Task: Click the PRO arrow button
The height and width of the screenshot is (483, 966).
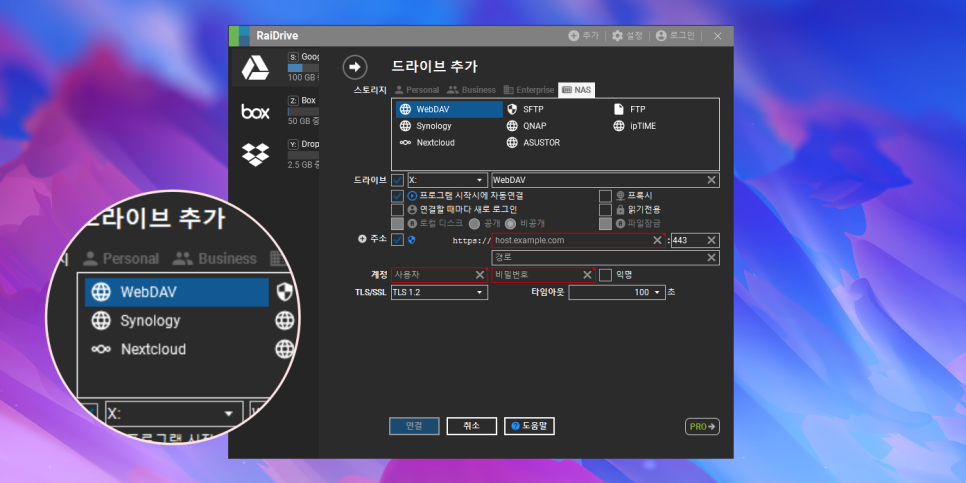Action: click(x=702, y=426)
